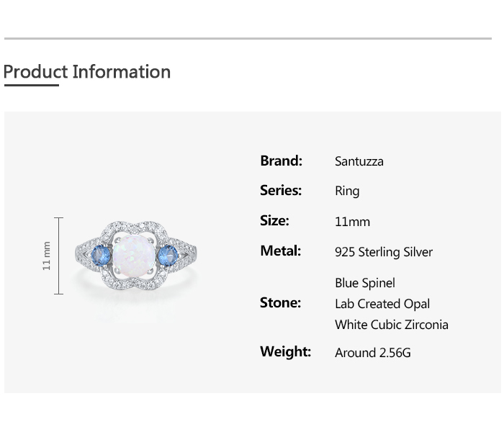Select the Santuzza brand name
Image resolution: width=504 pixels, height=437 pixels.
click(x=359, y=161)
